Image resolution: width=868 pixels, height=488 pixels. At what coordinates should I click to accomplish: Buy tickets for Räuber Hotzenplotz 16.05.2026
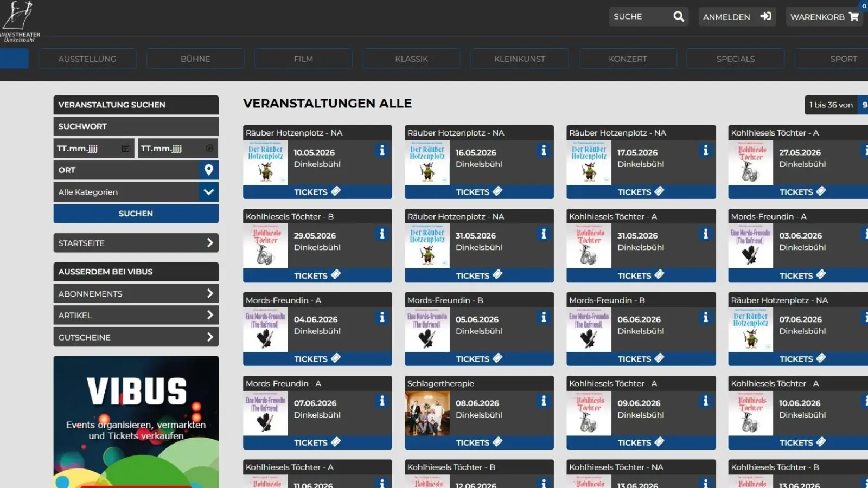479,192
